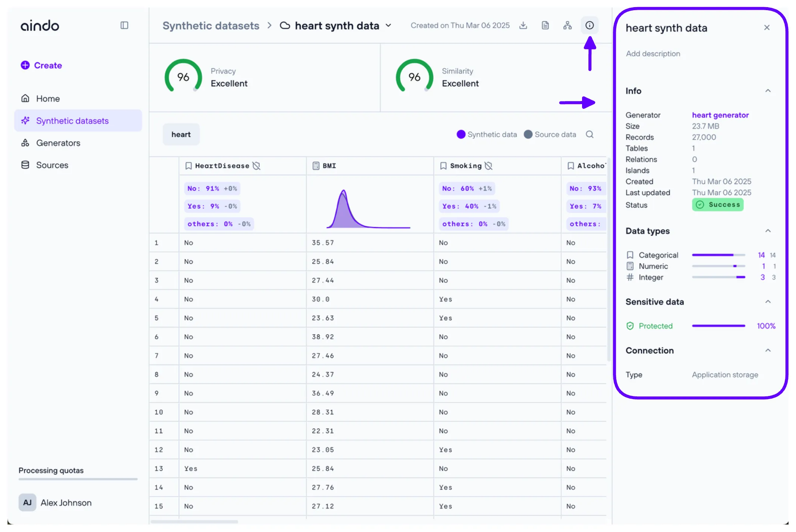Toggle the Source data legend indicator
Viewport: 796px width, 532px height.
[x=528, y=135]
